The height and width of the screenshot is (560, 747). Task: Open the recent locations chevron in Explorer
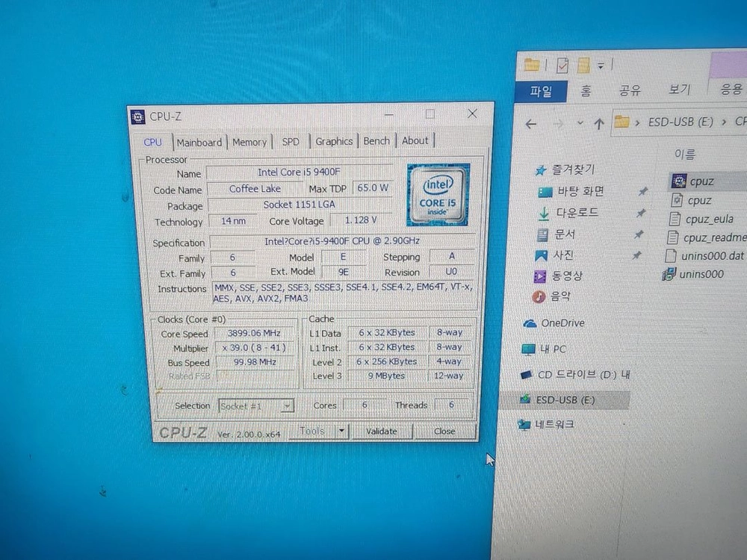coord(580,123)
